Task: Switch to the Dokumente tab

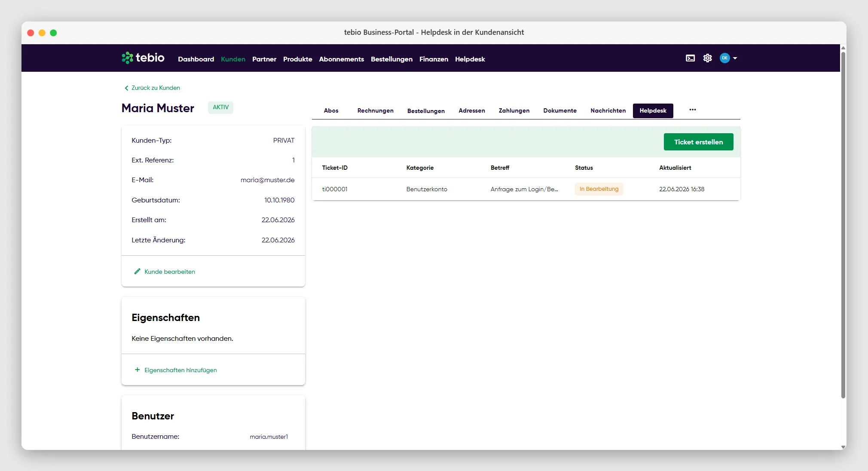Action: [x=559, y=110]
